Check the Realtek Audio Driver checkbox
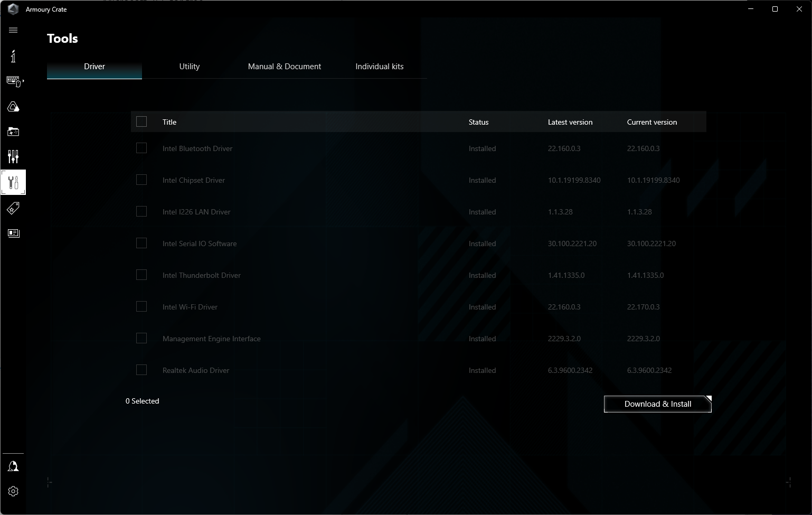The image size is (812, 515). [141, 370]
